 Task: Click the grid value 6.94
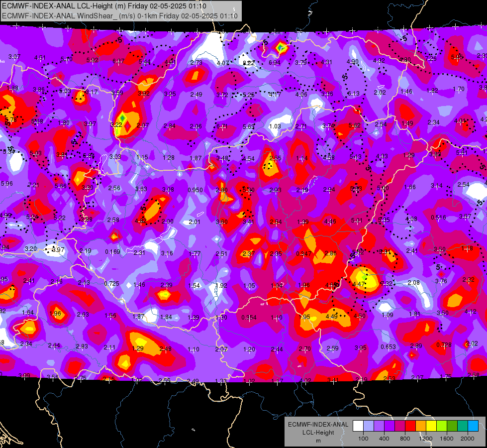tap(275, 63)
